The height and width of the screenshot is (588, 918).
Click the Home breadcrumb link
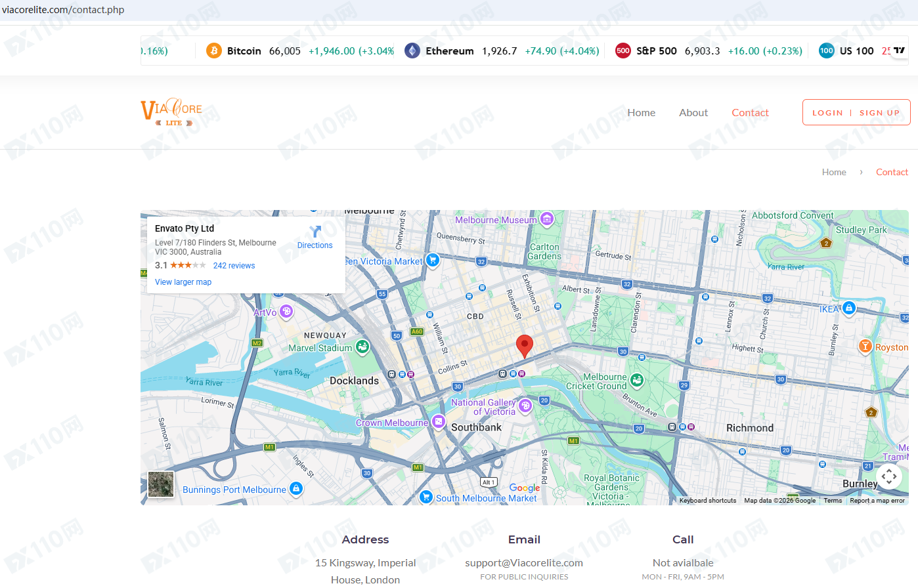tap(834, 172)
